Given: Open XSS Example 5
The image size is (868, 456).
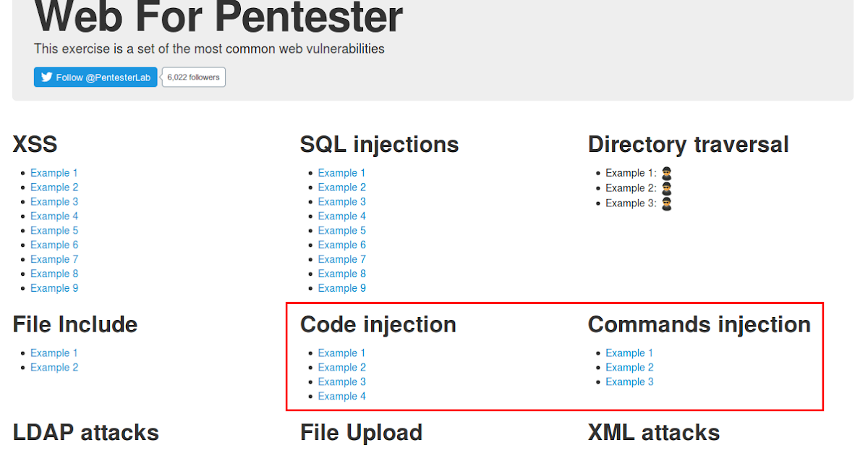Looking at the screenshot, I should coord(54,230).
